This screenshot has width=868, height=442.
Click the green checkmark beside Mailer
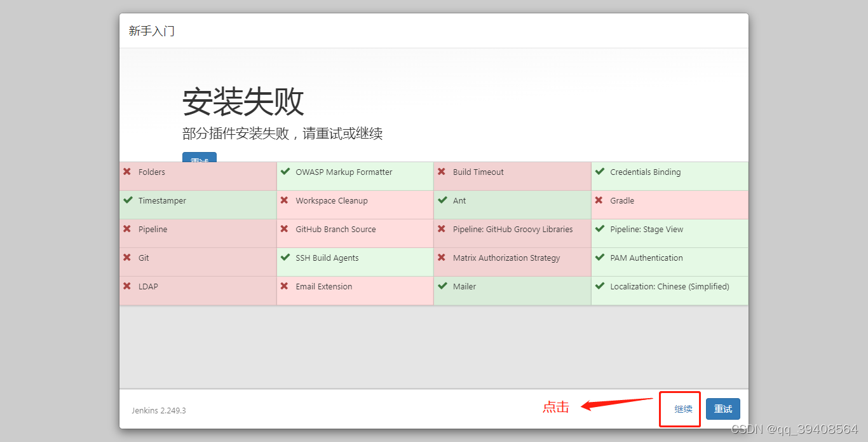point(442,286)
